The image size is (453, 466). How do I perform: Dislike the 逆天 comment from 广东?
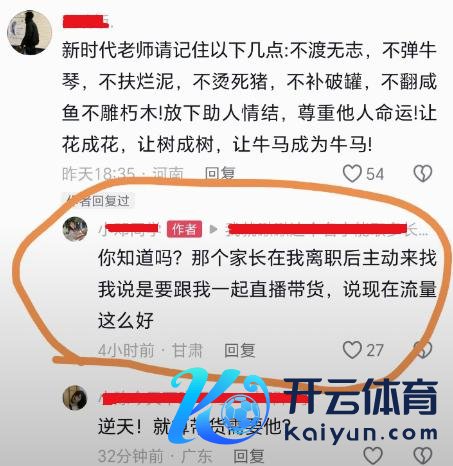point(423,455)
